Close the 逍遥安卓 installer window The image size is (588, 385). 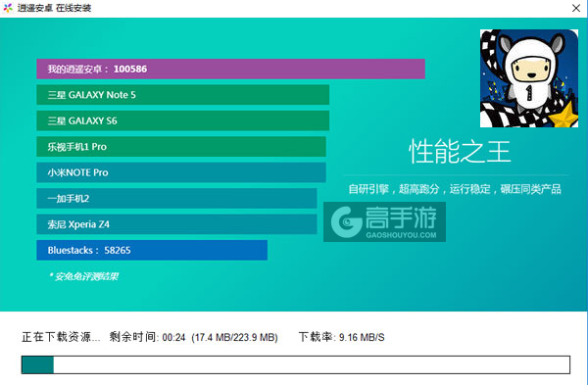pyautogui.click(x=576, y=8)
